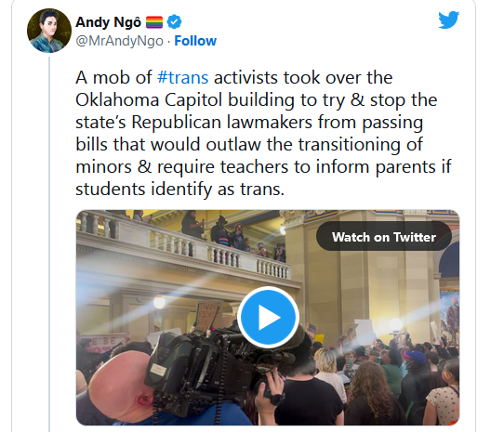Viewport: 504px width, 432px height.
Task: Play the embedded video with the blue button
Action: click(268, 318)
